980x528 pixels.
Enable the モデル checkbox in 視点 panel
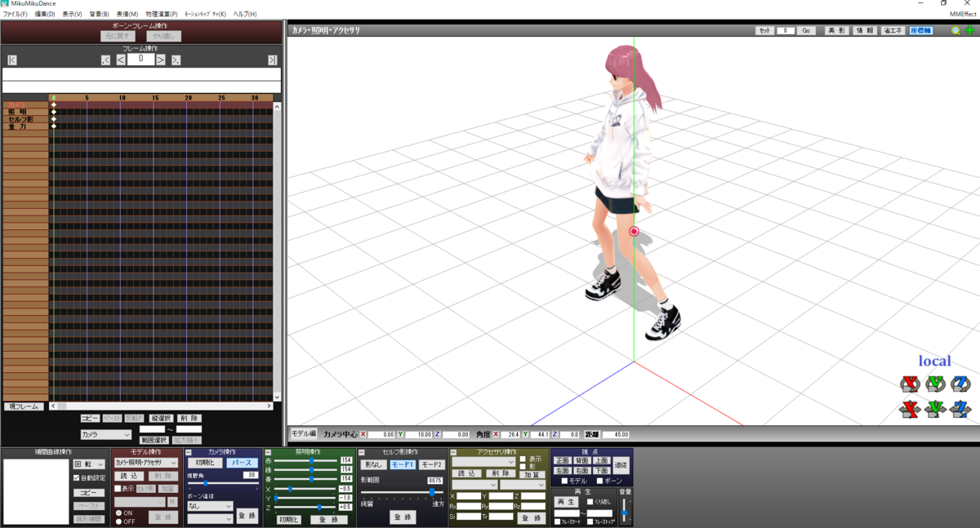pos(565,481)
